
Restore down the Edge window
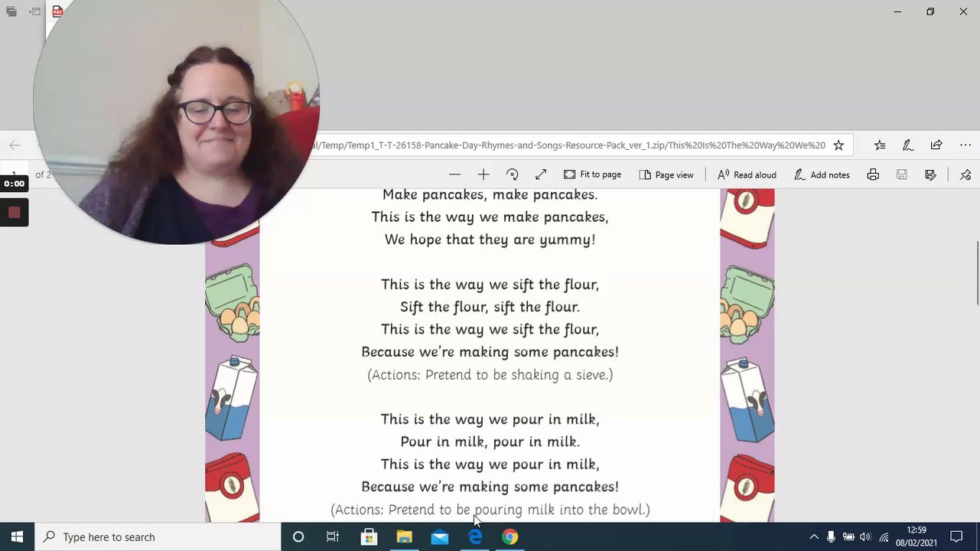(930, 11)
